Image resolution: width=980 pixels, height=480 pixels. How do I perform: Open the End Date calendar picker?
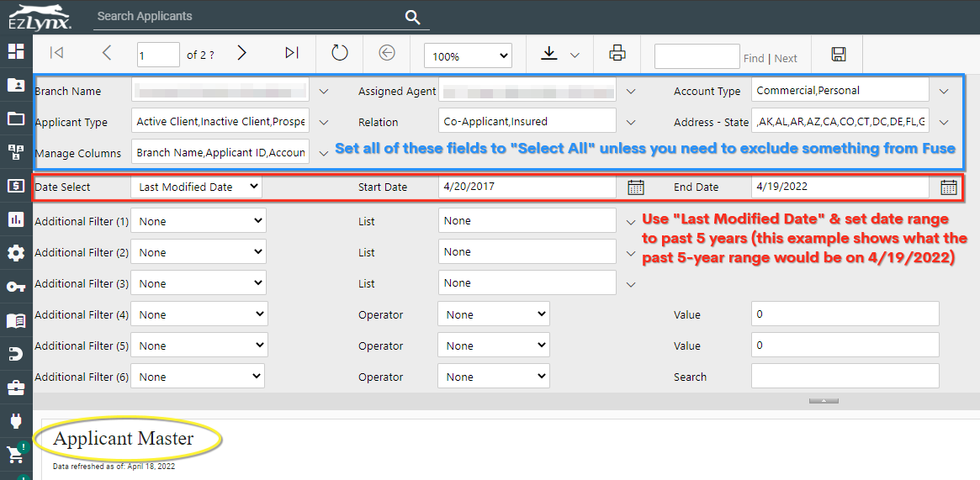click(949, 187)
